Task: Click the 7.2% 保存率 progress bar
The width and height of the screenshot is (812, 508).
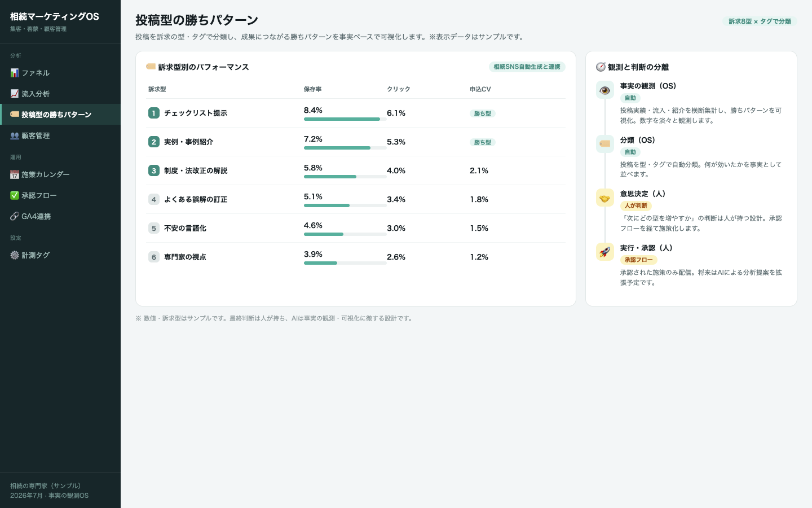Action: pyautogui.click(x=345, y=148)
